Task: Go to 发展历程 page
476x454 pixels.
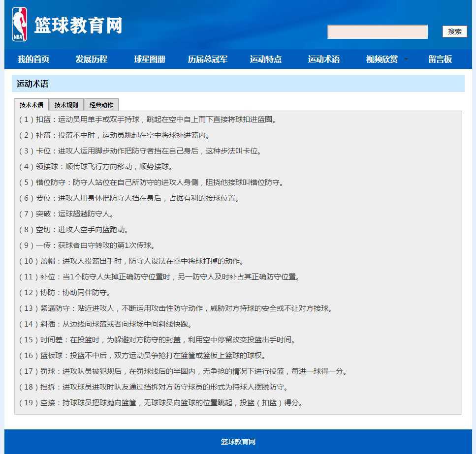Action: click(x=91, y=60)
